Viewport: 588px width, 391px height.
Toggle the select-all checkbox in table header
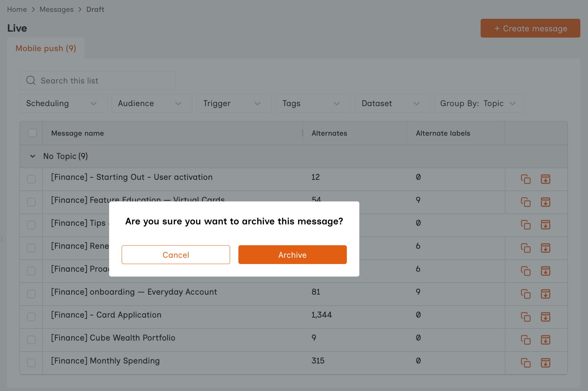32,133
